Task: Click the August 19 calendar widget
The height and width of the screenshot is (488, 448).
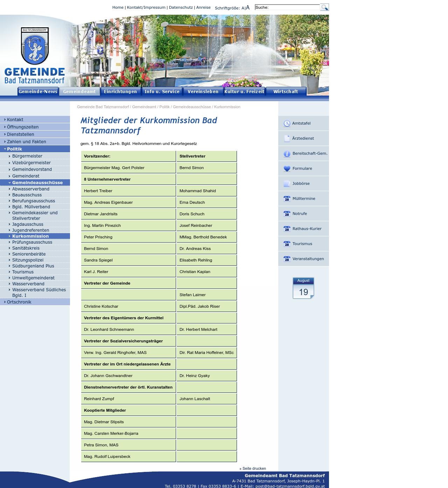Action: click(x=303, y=288)
